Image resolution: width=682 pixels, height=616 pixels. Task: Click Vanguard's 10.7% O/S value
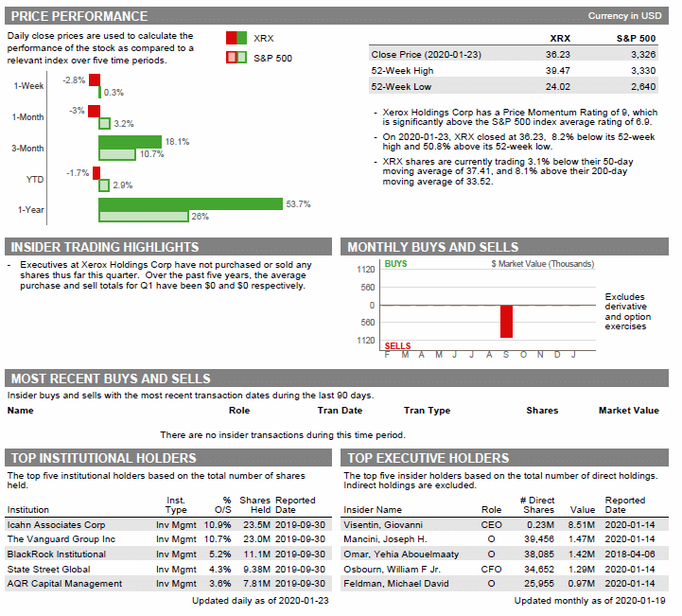[218, 539]
